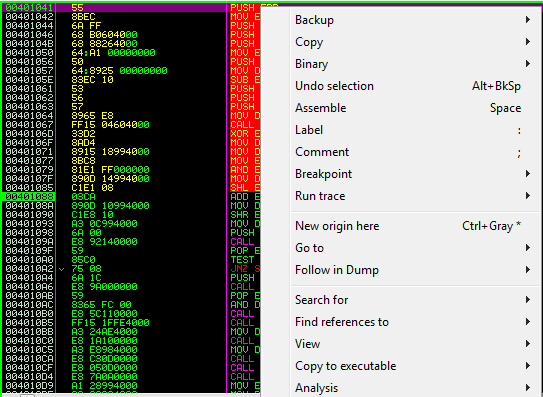
Task: Click hex bytes 8365 FC 00
Action: pos(101,305)
